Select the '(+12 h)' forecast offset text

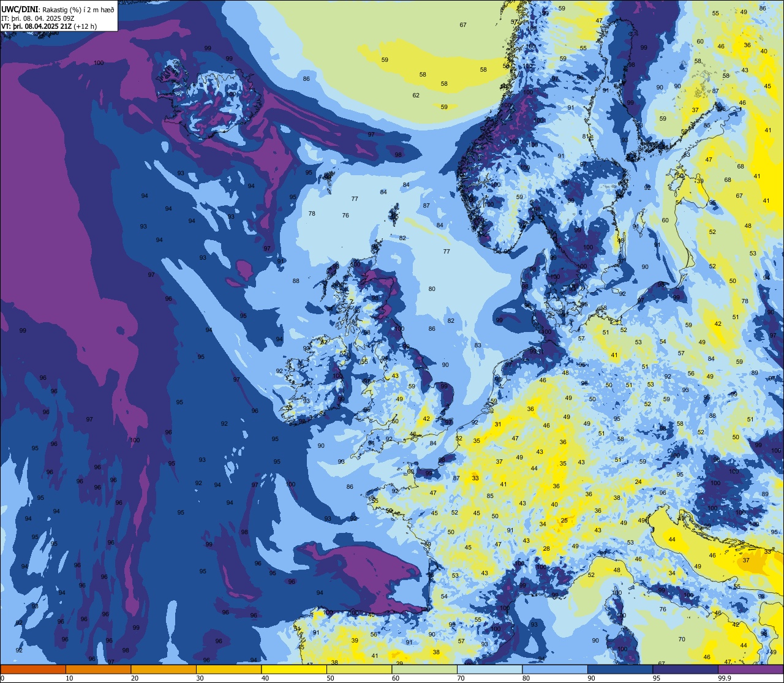point(85,26)
